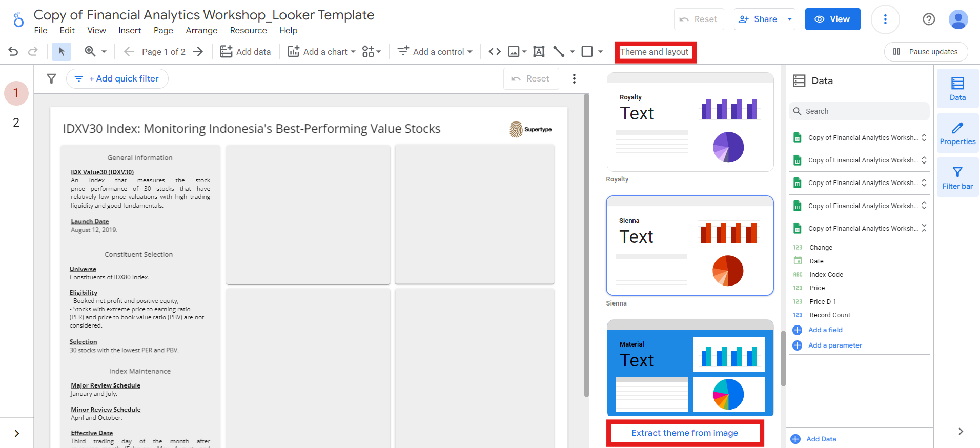
Task: Open the Page menu
Action: point(164,31)
